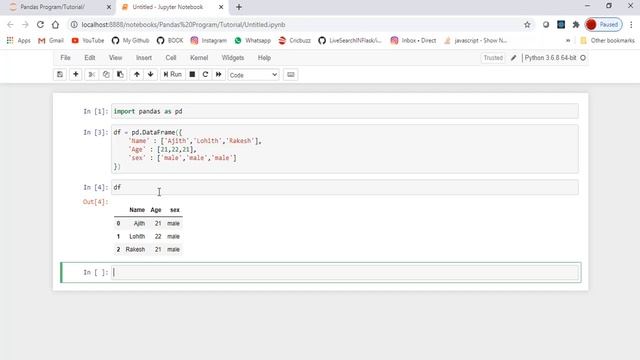This screenshot has width=640, height=360.
Task: Run the selected cell
Action: [x=172, y=75]
